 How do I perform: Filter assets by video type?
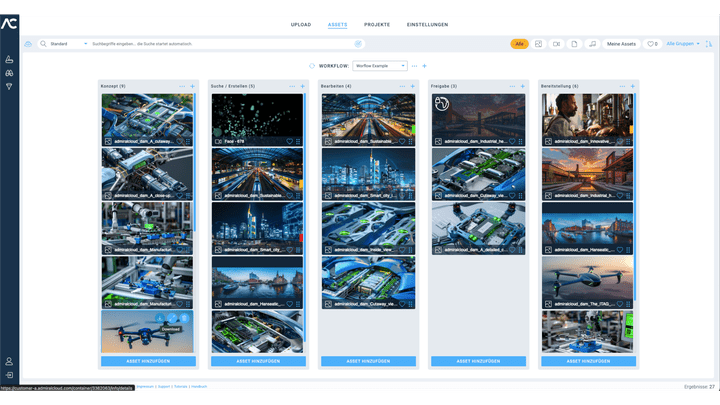(x=556, y=44)
